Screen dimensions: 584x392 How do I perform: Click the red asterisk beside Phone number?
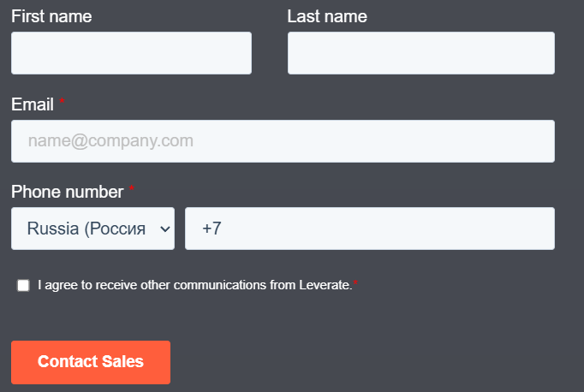[132, 190]
